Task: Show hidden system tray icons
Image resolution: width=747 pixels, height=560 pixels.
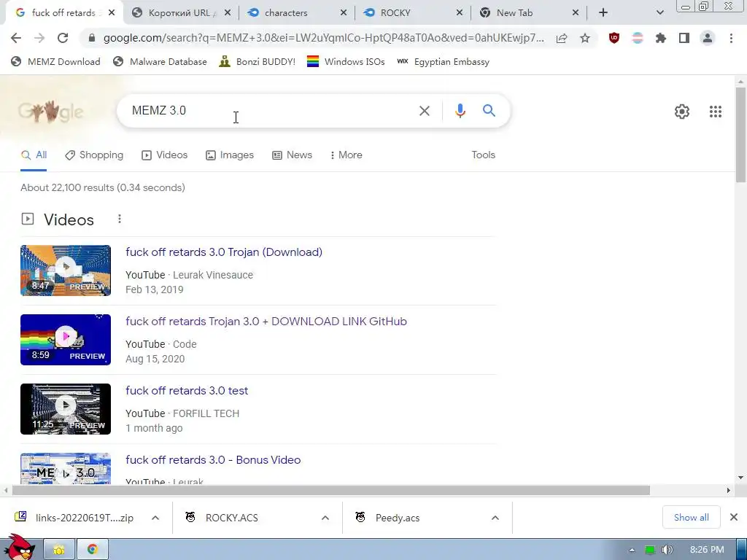Action: pyautogui.click(x=632, y=550)
